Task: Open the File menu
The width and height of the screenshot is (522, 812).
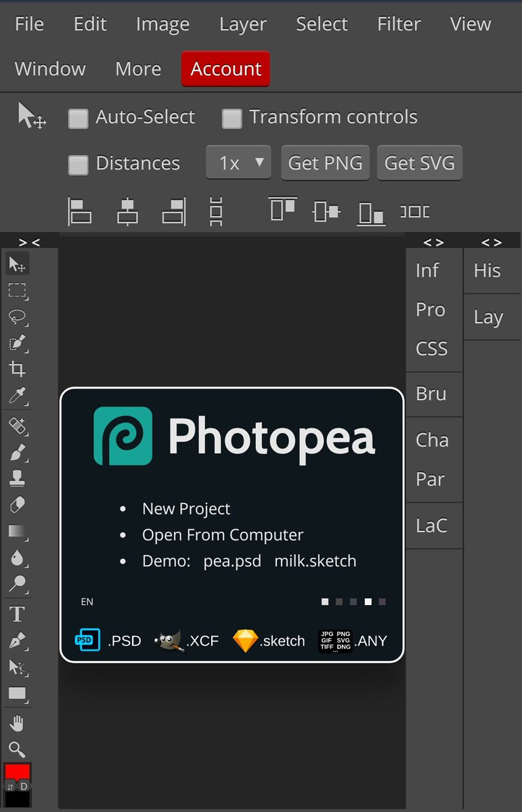Action: click(29, 24)
